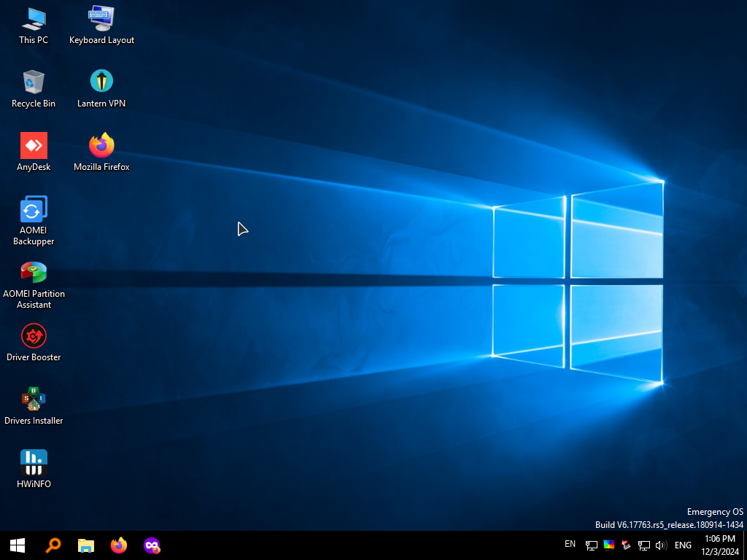Open Mozilla Firefox from the desktop

tap(101, 145)
